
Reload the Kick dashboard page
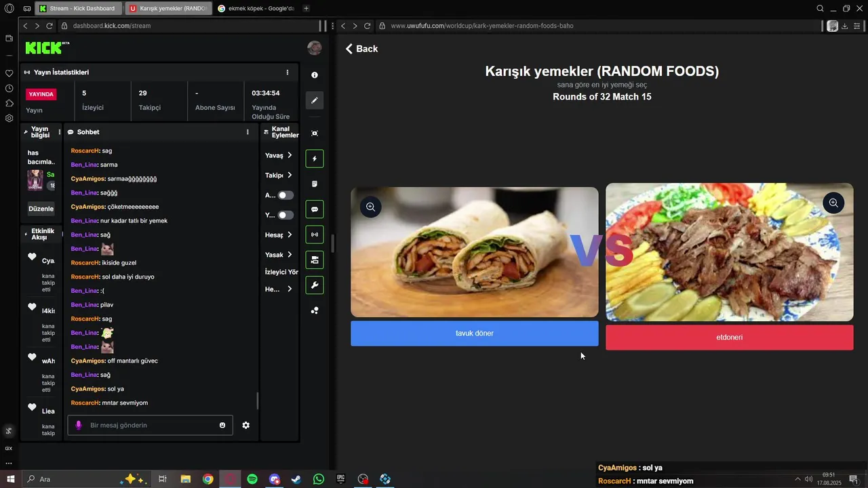[x=50, y=26]
